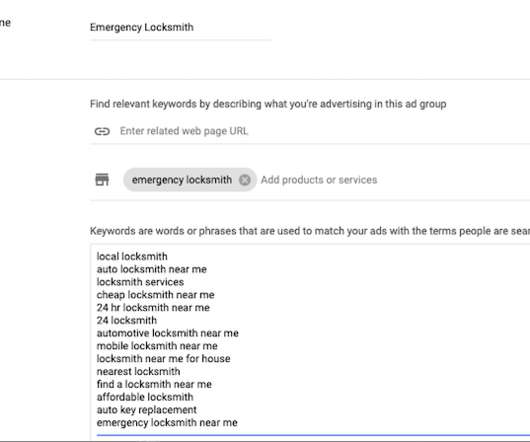
Task: Click the mobile locksmith near me keyword
Action: click(157, 346)
